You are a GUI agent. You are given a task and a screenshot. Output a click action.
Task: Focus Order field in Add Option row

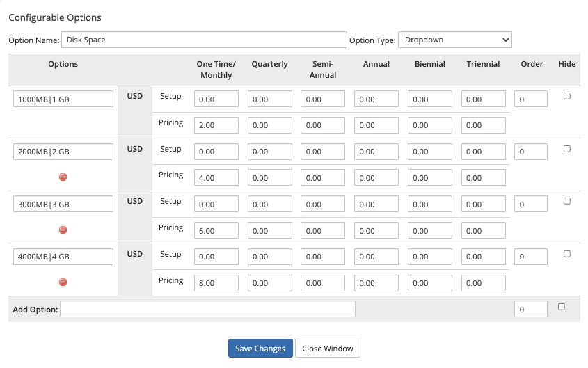click(531, 309)
